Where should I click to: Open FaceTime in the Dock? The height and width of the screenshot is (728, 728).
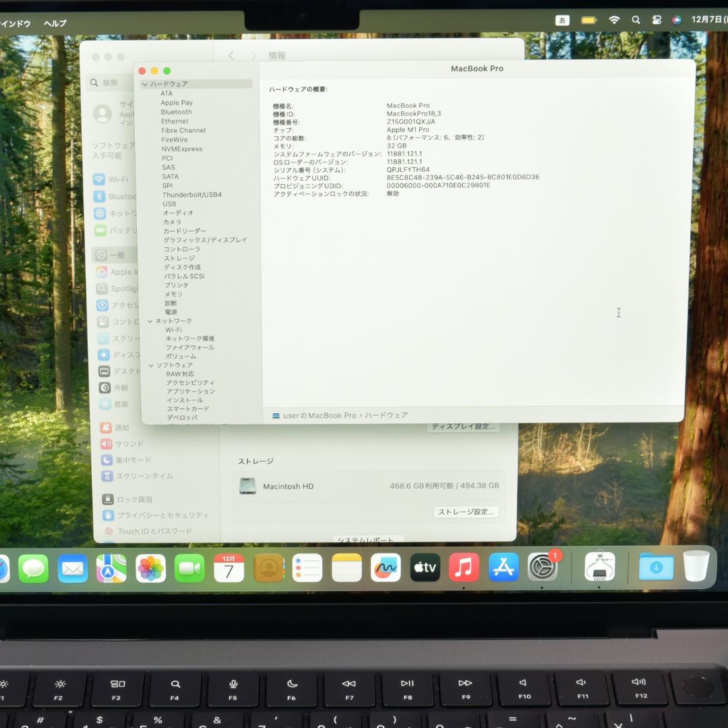point(189,568)
